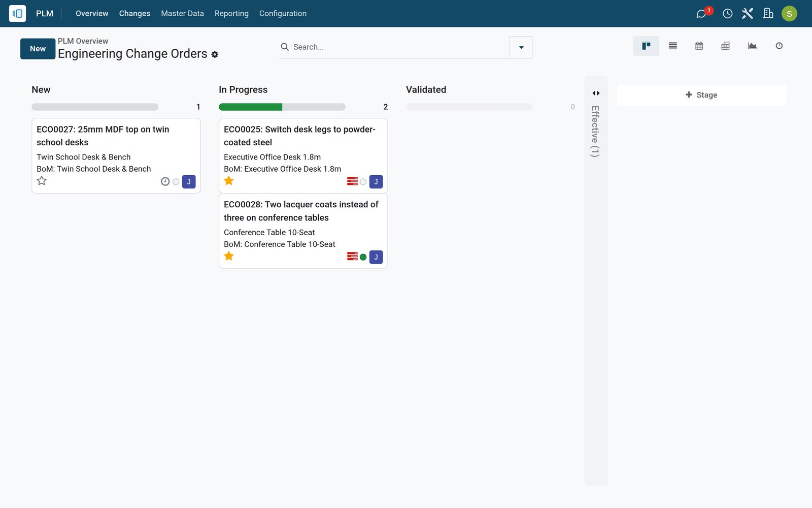The width and height of the screenshot is (812, 508).
Task: Open the Reporting menu
Action: 231,14
